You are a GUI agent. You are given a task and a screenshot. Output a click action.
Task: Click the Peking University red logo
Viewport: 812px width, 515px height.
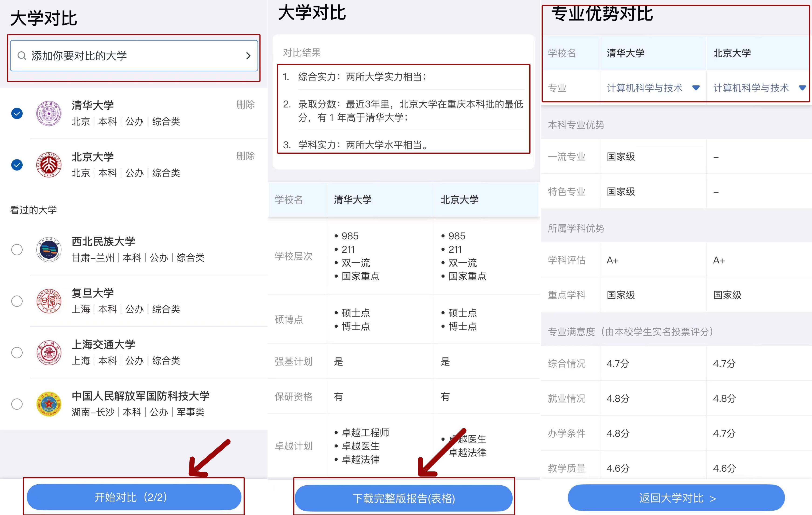click(49, 165)
